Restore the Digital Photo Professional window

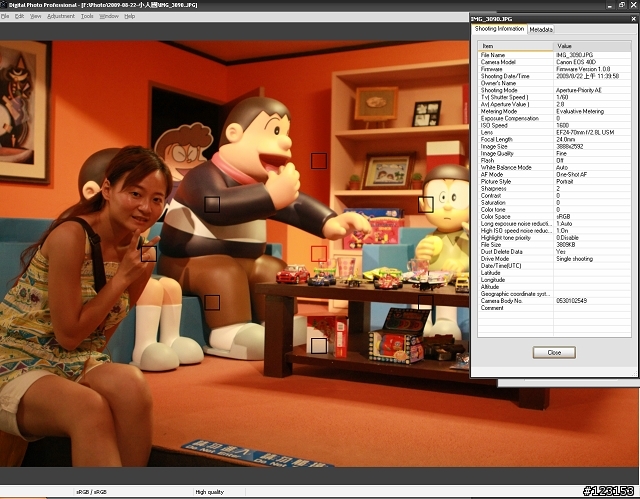[x=622, y=5]
